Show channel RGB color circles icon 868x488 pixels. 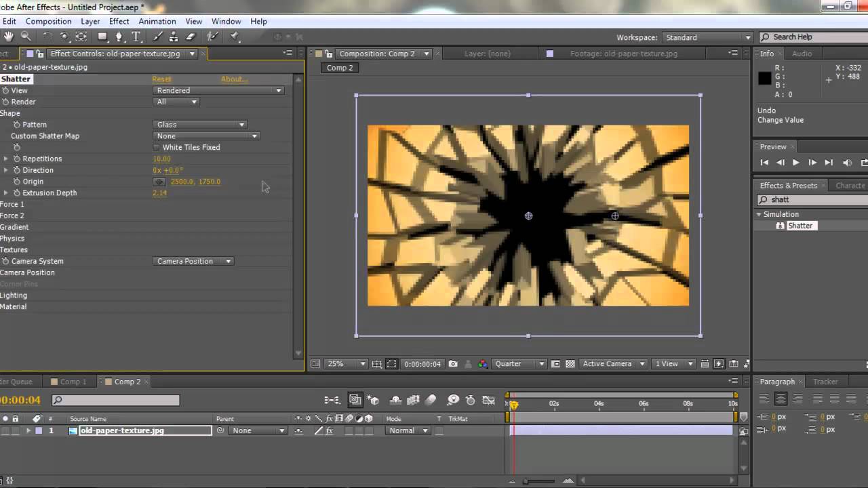click(x=483, y=364)
